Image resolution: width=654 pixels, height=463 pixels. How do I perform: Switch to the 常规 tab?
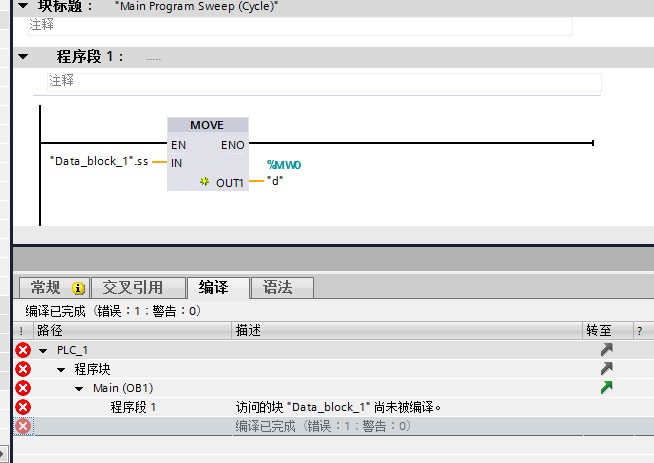54,288
